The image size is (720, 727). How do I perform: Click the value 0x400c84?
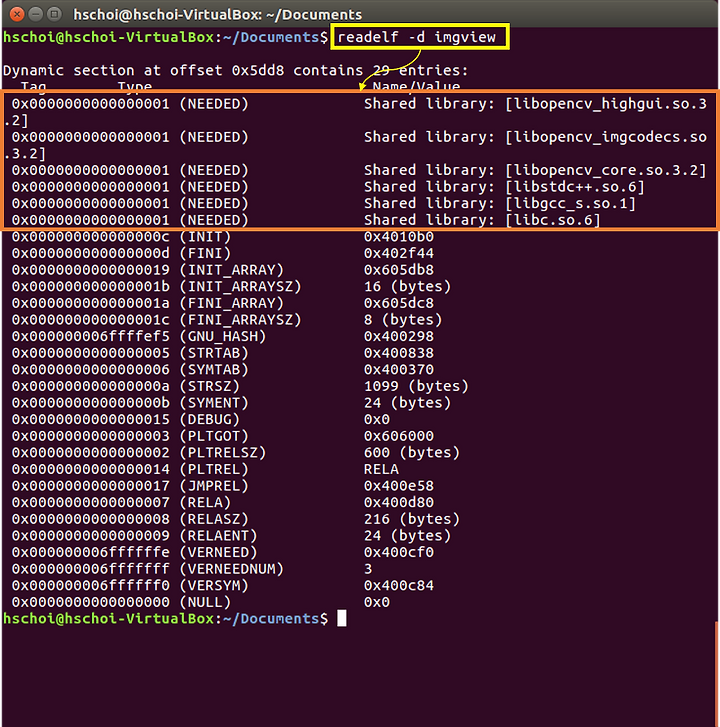(399, 586)
